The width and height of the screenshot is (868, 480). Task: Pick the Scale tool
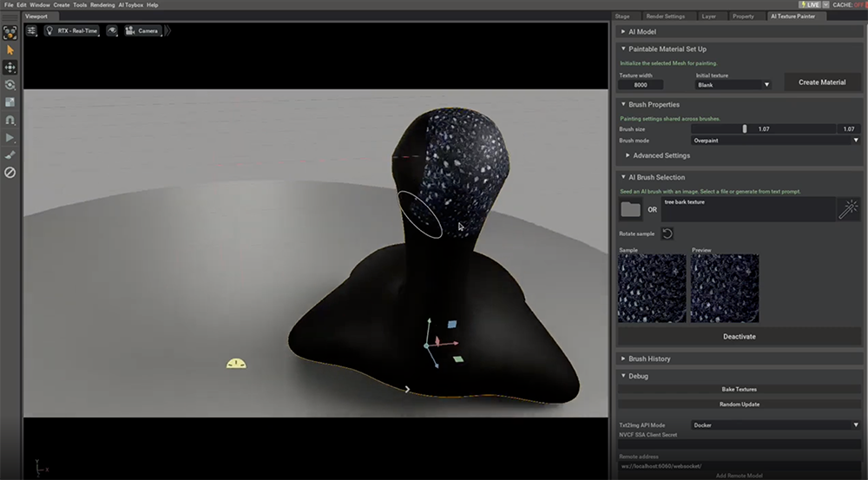coord(10,102)
